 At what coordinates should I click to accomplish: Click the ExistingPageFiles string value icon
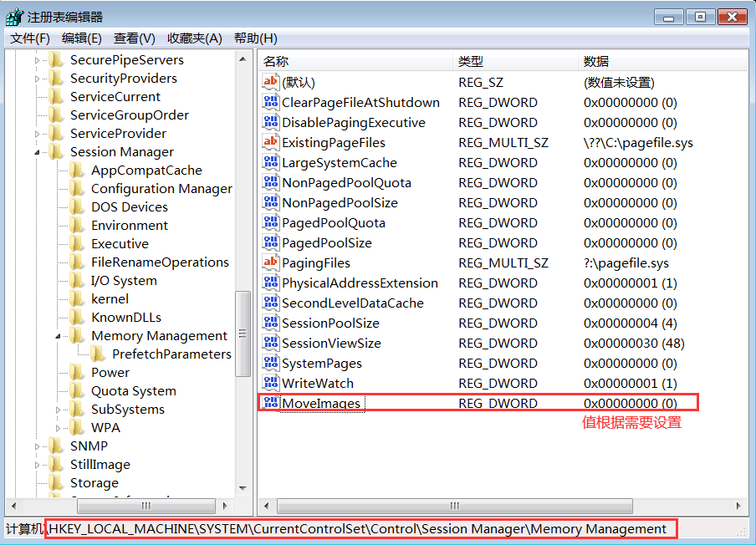tap(270, 142)
